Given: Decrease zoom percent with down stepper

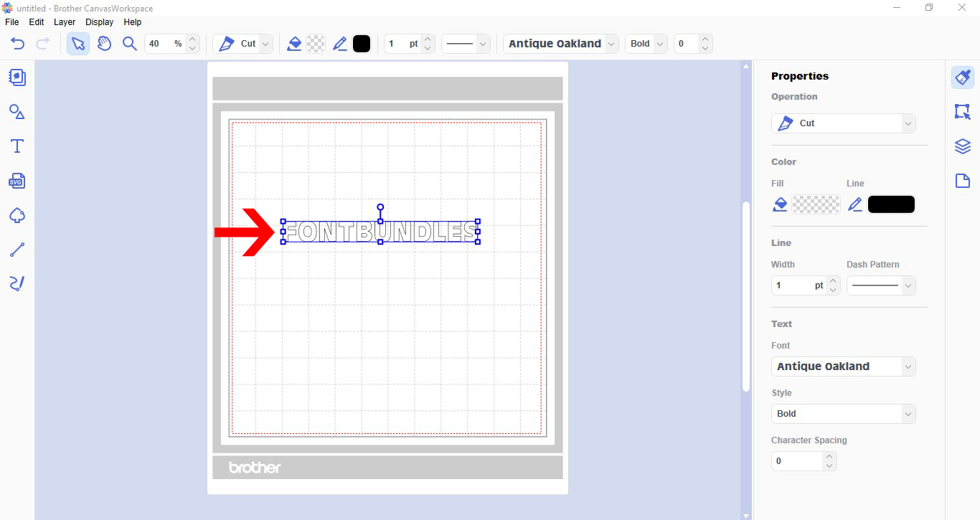Looking at the screenshot, I should pyautogui.click(x=192, y=49).
